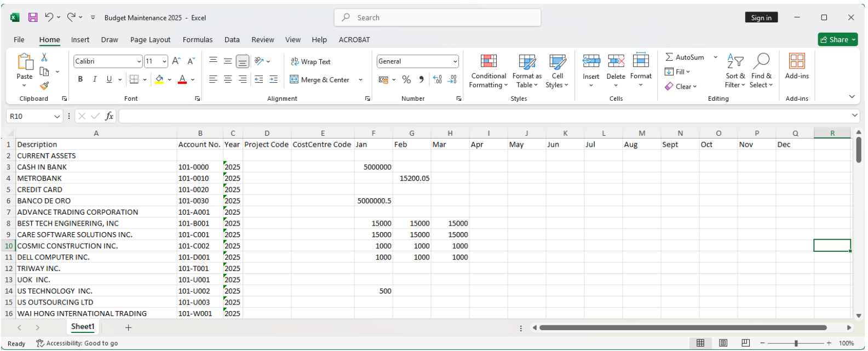Increase font size with large A icon
This screenshot has height=351, width=868.
tap(176, 61)
